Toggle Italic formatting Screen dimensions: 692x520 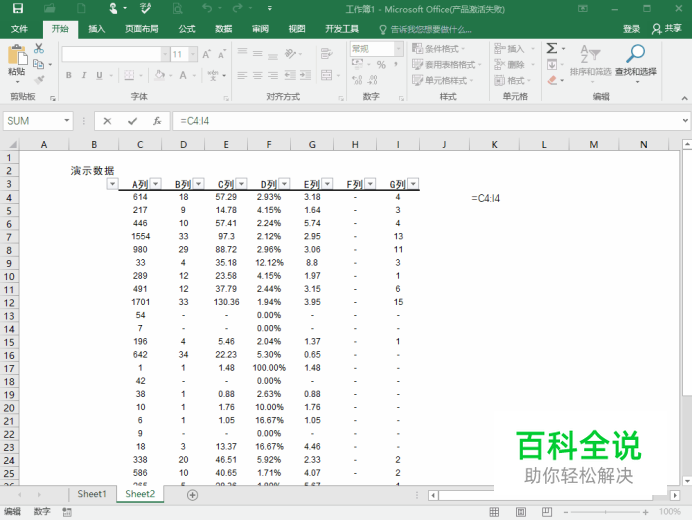click(84, 75)
